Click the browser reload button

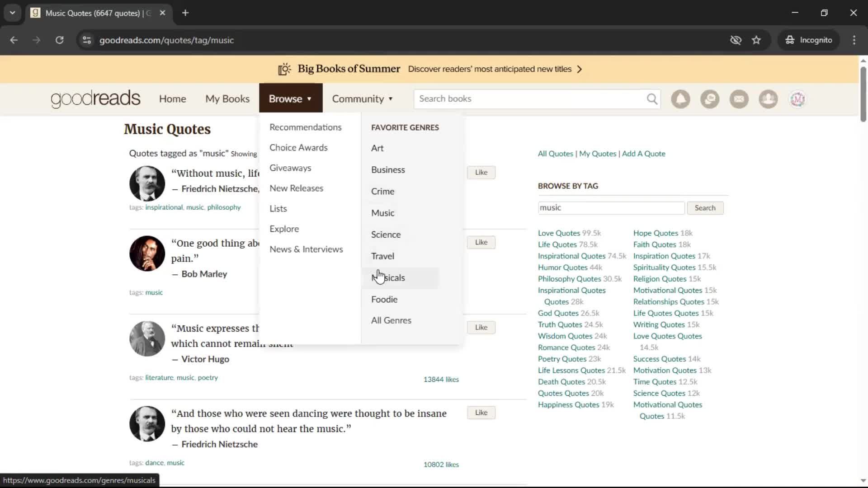[59, 40]
